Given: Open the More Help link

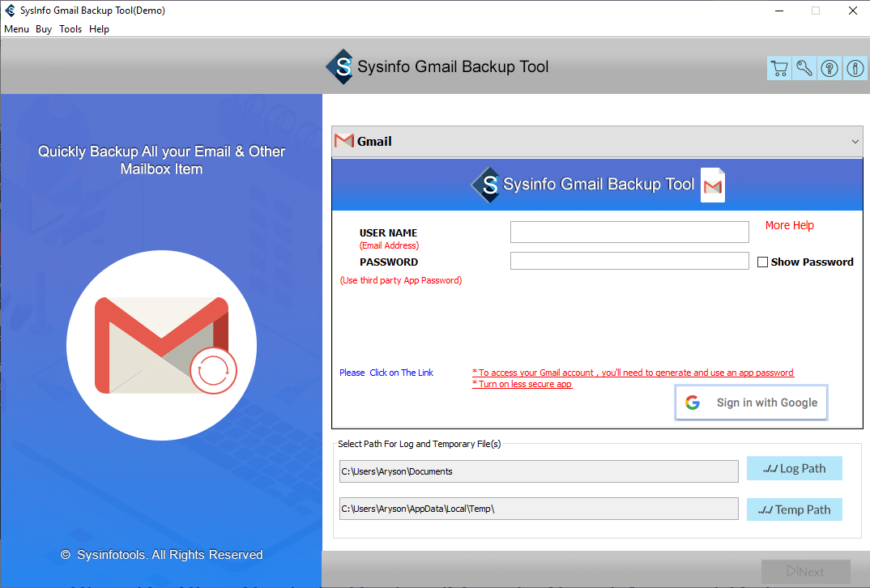Looking at the screenshot, I should [790, 225].
